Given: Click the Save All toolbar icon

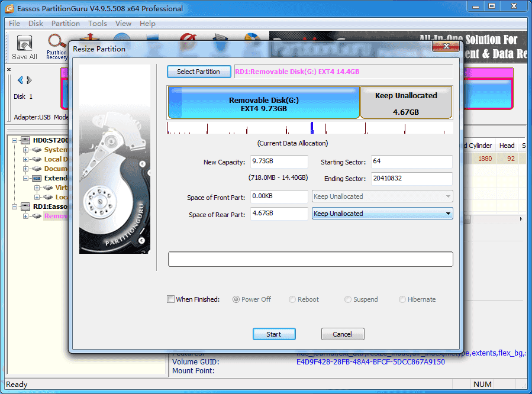Looking at the screenshot, I should (x=24, y=47).
